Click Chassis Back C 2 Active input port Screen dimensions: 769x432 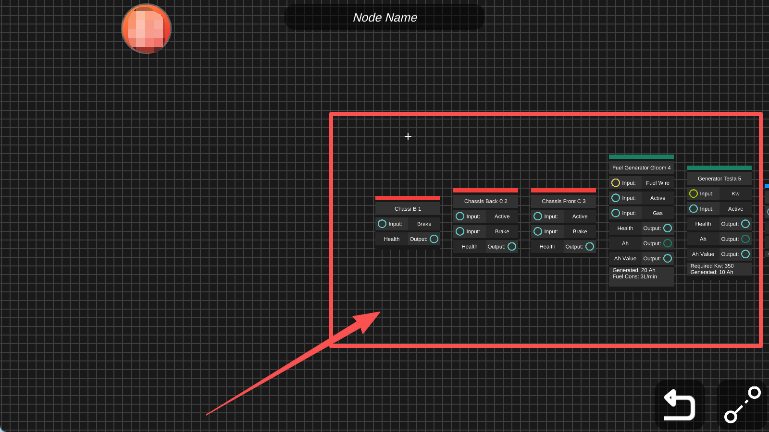pyautogui.click(x=460, y=216)
